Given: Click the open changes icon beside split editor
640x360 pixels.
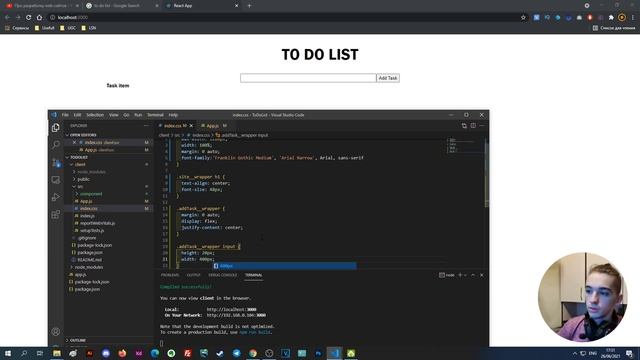Looking at the screenshot, I should 464,126.
